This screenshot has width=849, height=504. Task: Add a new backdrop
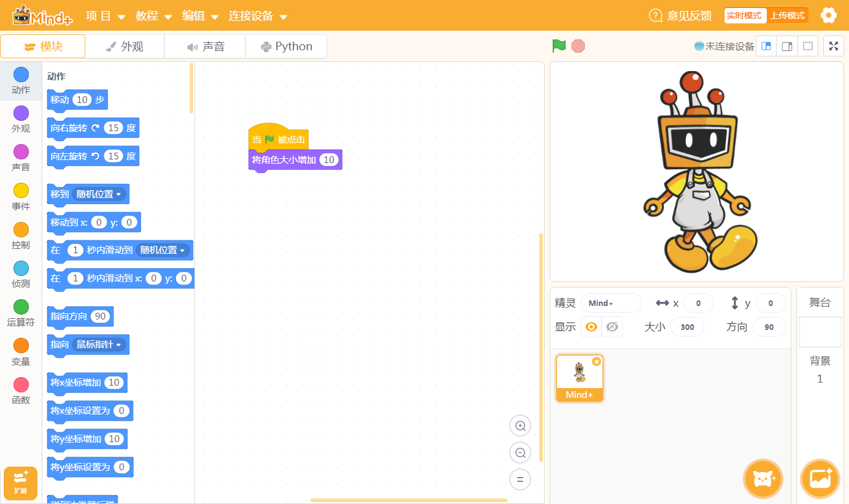pyautogui.click(x=820, y=479)
